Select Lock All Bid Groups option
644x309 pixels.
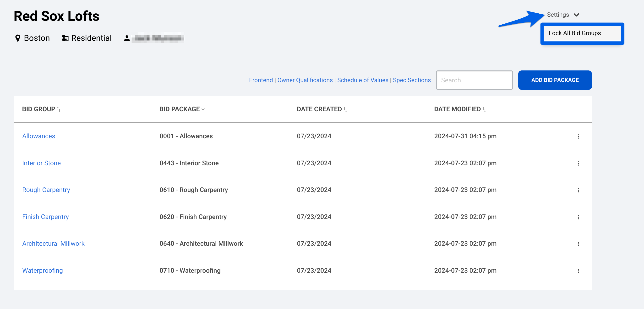click(574, 33)
